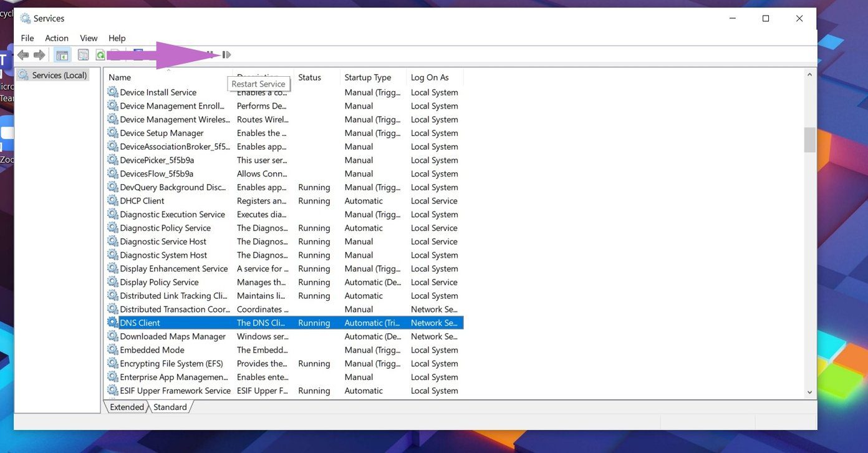Viewport: 868px width, 453px height.
Task: Switch to the Extended tab
Action: coord(127,407)
